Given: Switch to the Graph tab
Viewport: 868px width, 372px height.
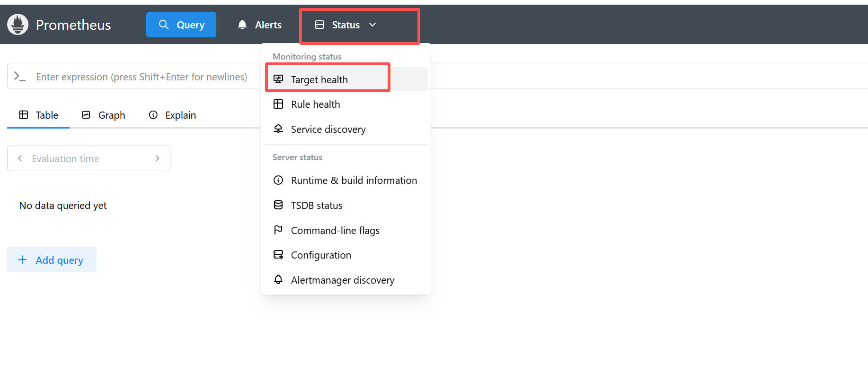Looking at the screenshot, I should pyautogui.click(x=103, y=115).
